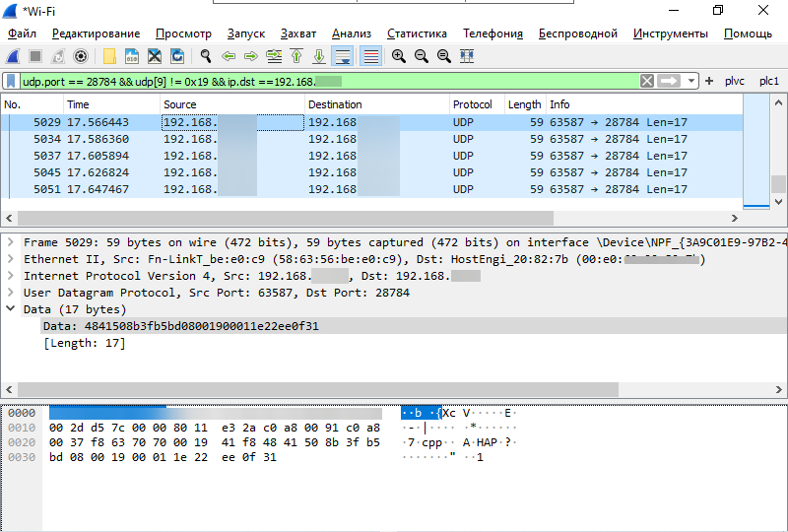Start capturing packets with shark fin icon

click(x=13, y=56)
